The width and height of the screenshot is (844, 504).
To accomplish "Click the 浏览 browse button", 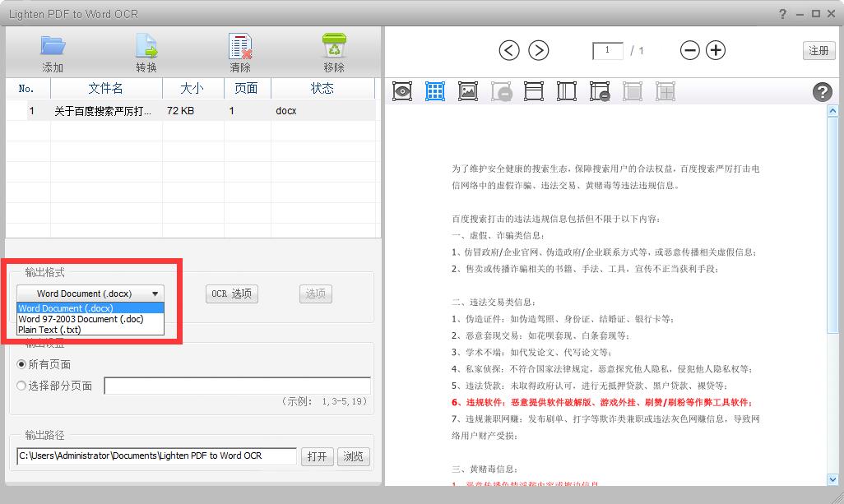I will click(353, 456).
